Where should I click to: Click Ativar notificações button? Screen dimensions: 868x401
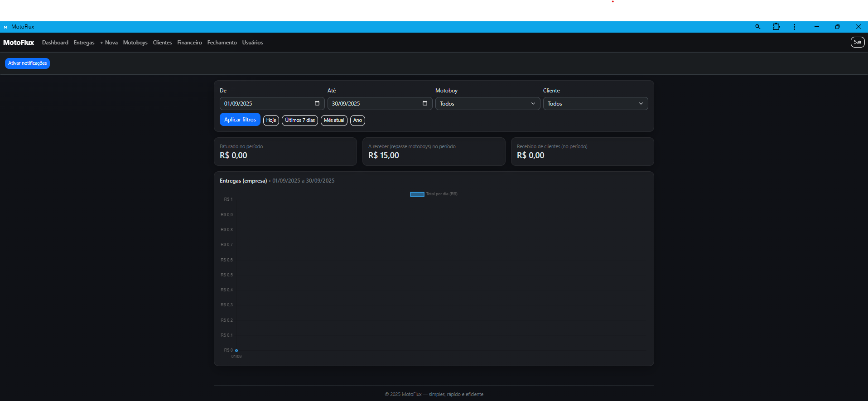(x=27, y=63)
